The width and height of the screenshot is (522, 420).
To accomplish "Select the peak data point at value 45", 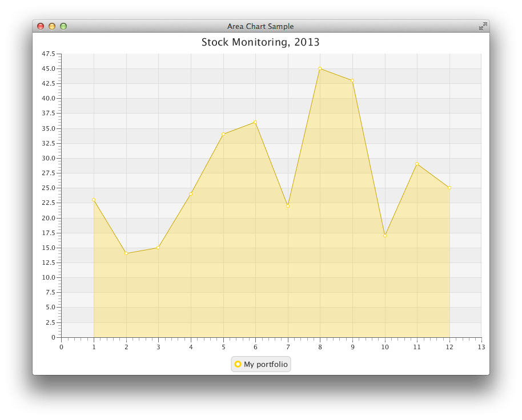I will coord(320,68).
